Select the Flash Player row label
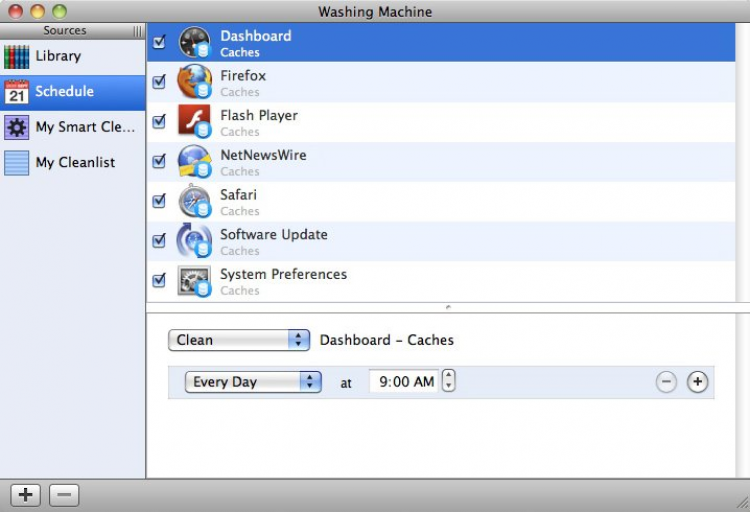 [x=259, y=115]
